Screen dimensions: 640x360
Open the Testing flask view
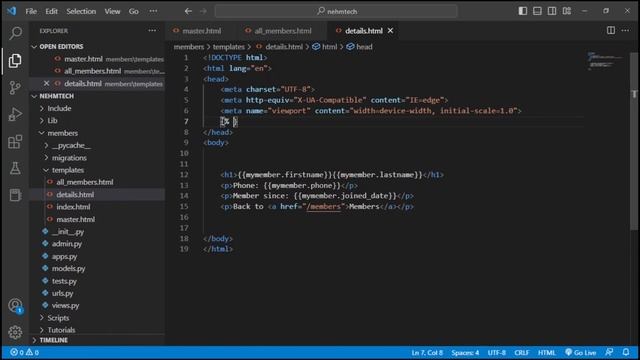15,168
